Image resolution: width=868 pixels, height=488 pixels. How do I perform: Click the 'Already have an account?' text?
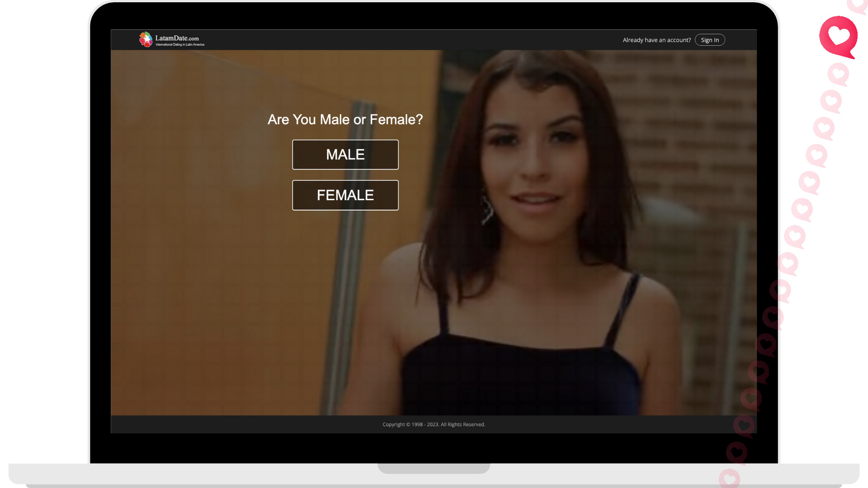656,40
